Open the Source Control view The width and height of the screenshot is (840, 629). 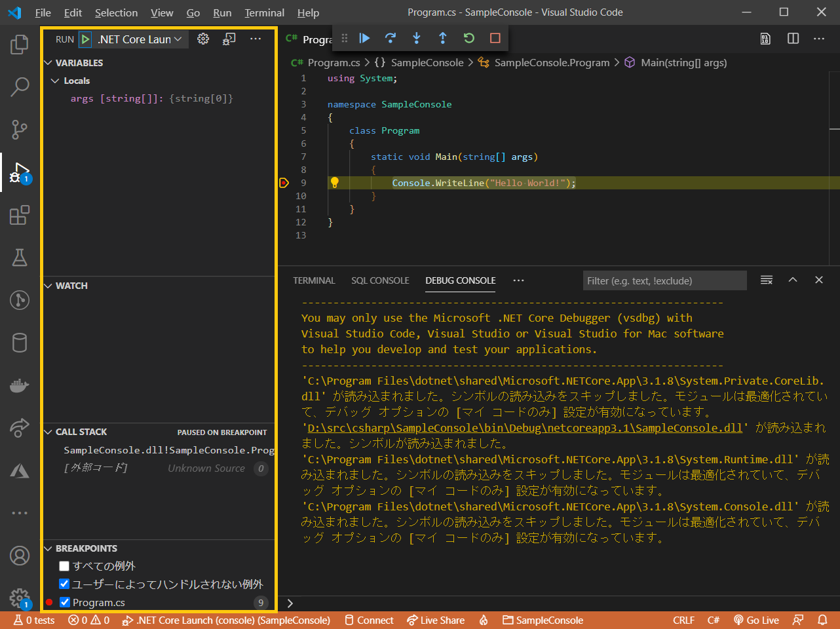point(20,130)
